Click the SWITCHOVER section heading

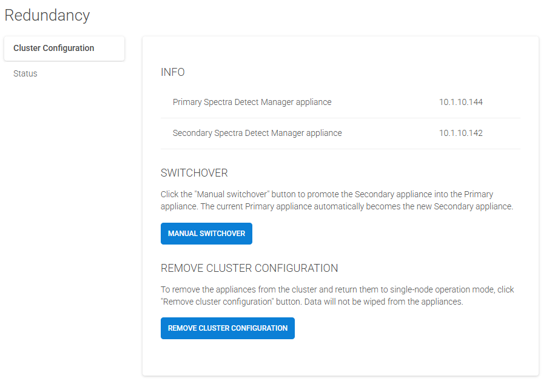(x=194, y=173)
